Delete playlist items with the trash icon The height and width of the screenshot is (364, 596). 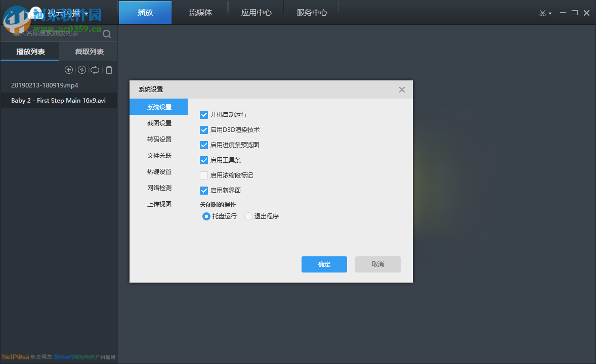[109, 70]
